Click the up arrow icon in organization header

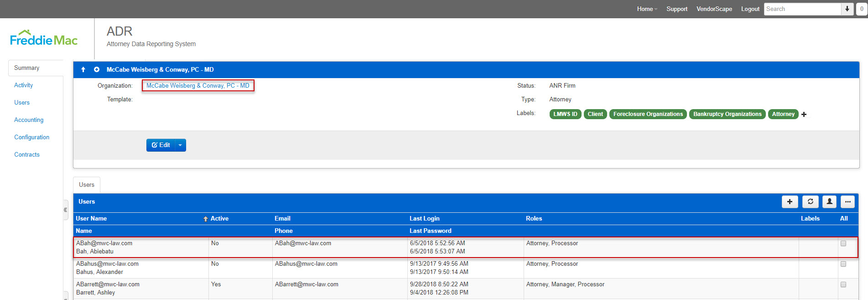pyautogui.click(x=83, y=69)
